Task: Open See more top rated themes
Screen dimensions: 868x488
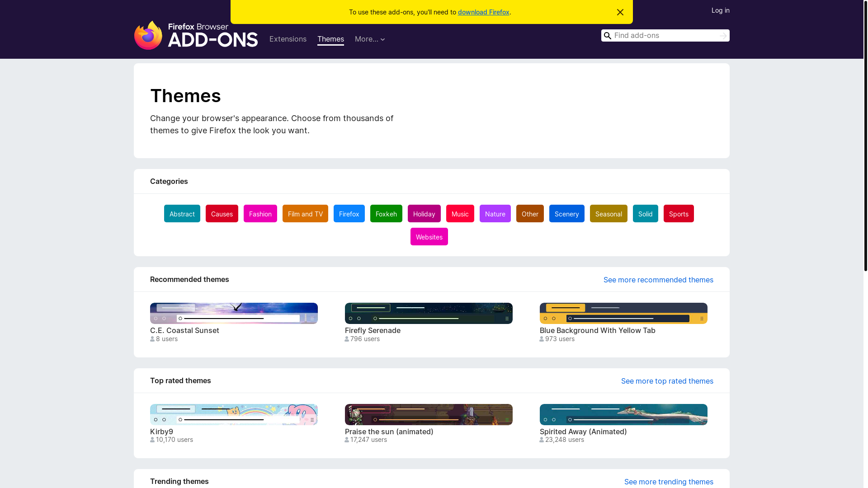Action: [x=667, y=381]
